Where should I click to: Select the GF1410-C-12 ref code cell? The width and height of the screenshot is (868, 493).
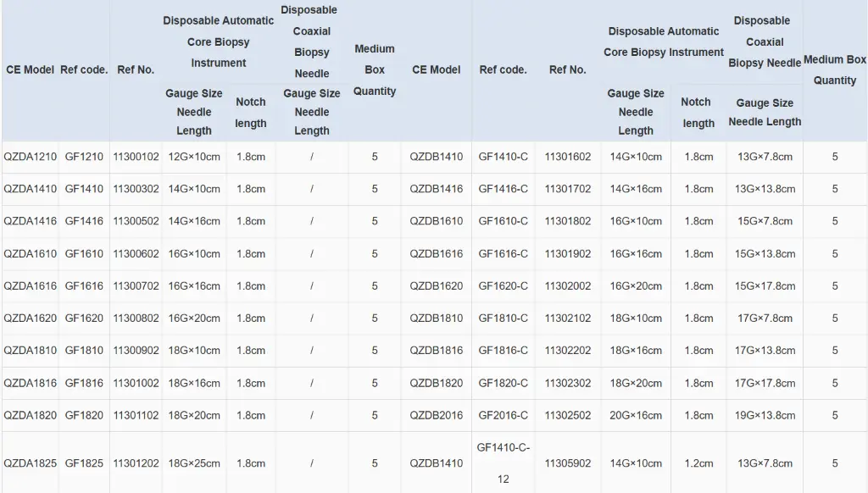click(503, 463)
